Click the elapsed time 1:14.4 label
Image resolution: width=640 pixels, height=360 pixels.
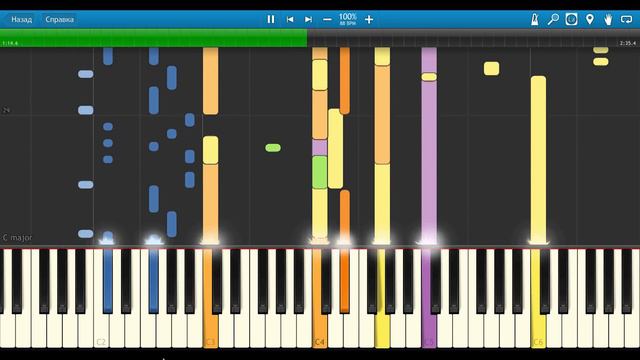10,43
